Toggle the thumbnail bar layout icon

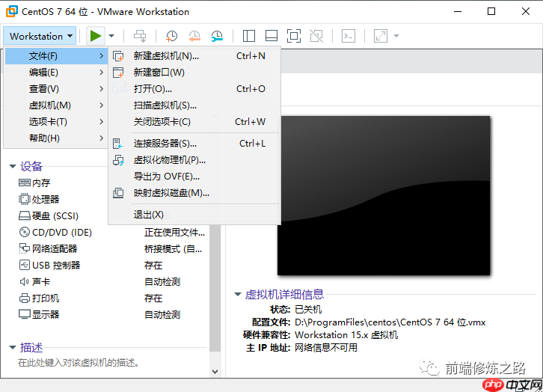271,36
